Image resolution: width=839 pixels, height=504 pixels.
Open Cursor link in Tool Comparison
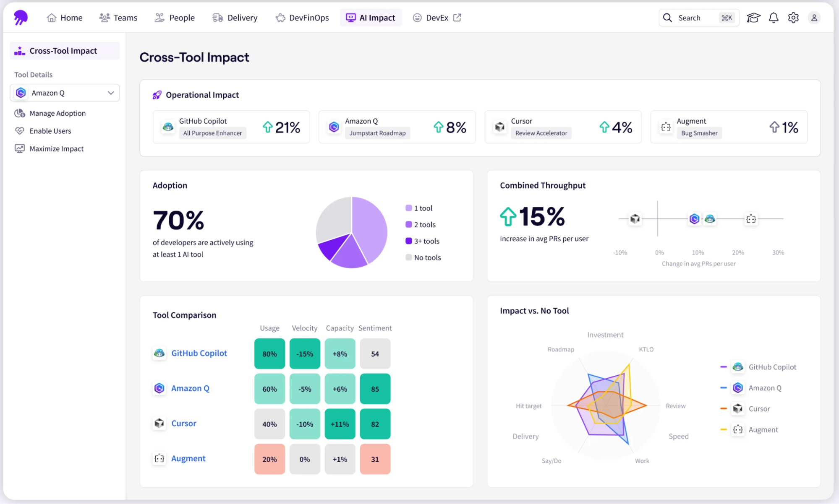click(183, 423)
